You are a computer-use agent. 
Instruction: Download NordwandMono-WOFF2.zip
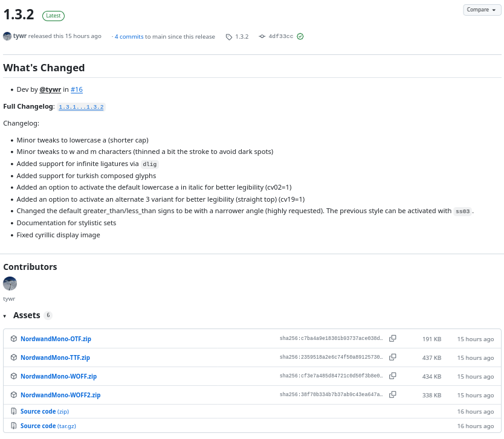[x=60, y=395]
